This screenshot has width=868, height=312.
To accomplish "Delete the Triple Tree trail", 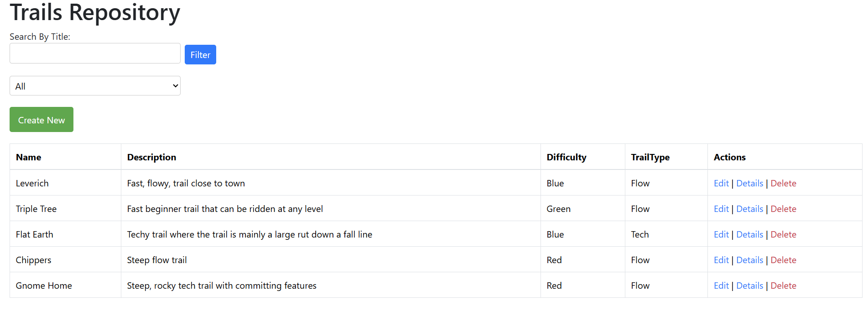I will click(x=783, y=209).
